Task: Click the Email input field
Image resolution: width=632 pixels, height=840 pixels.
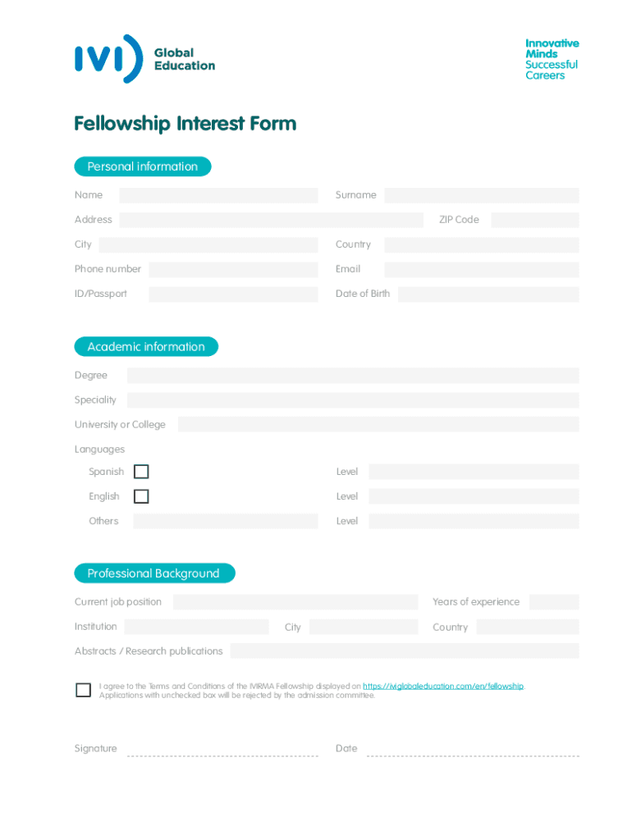Action: click(481, 269)
